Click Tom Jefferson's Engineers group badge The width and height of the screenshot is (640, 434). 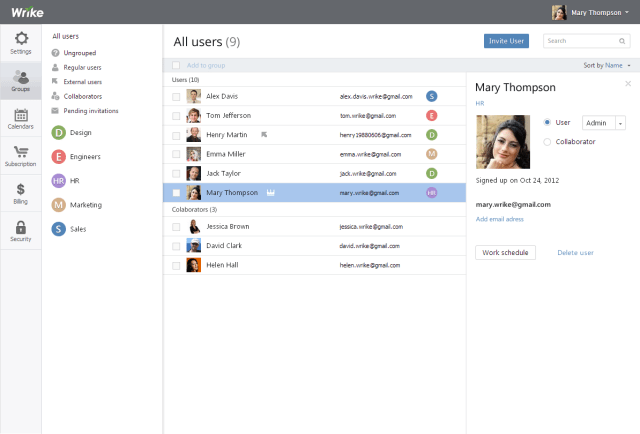click(x=431, y=116)
